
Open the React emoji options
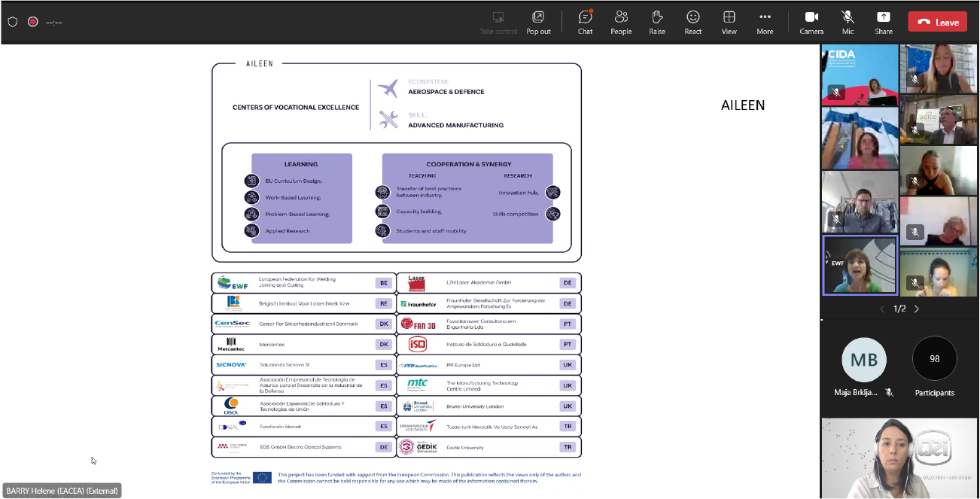tap(692, 21)
